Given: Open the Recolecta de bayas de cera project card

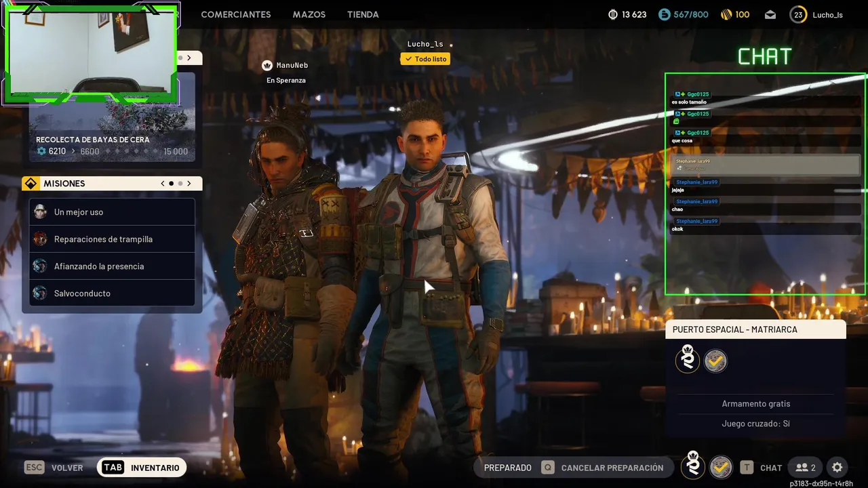Looking at the screenshot, I should [112, 117].
